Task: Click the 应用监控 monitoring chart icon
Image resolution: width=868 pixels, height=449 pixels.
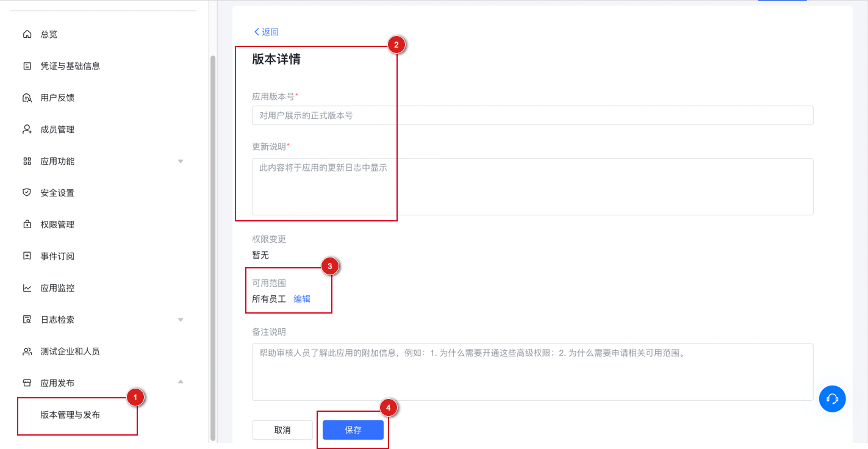Action: [x=27, y=287]
